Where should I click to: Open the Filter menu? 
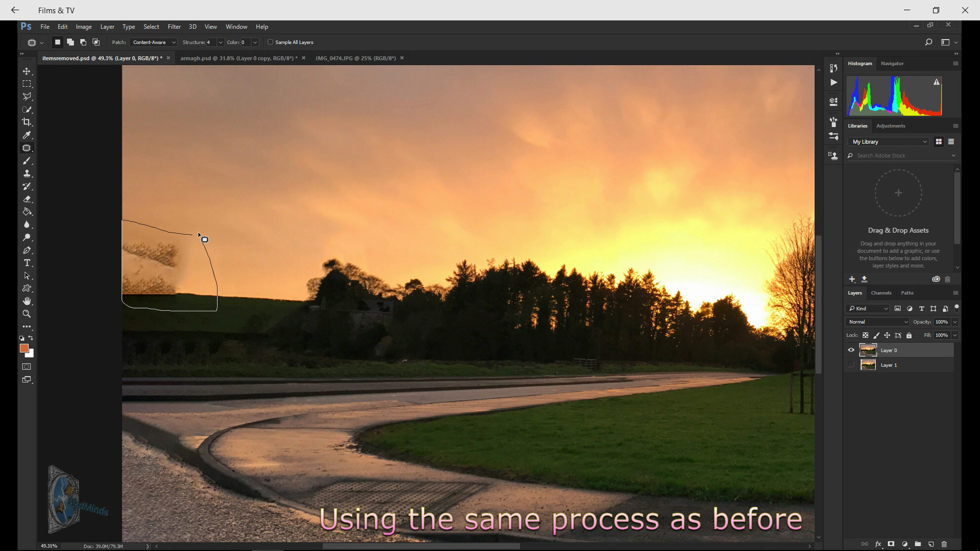tap(175, 27)
